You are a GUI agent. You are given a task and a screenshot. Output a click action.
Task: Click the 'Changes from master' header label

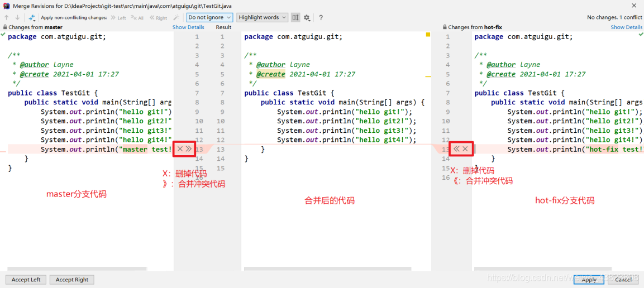pyautogui.click(x=35, y=27)
